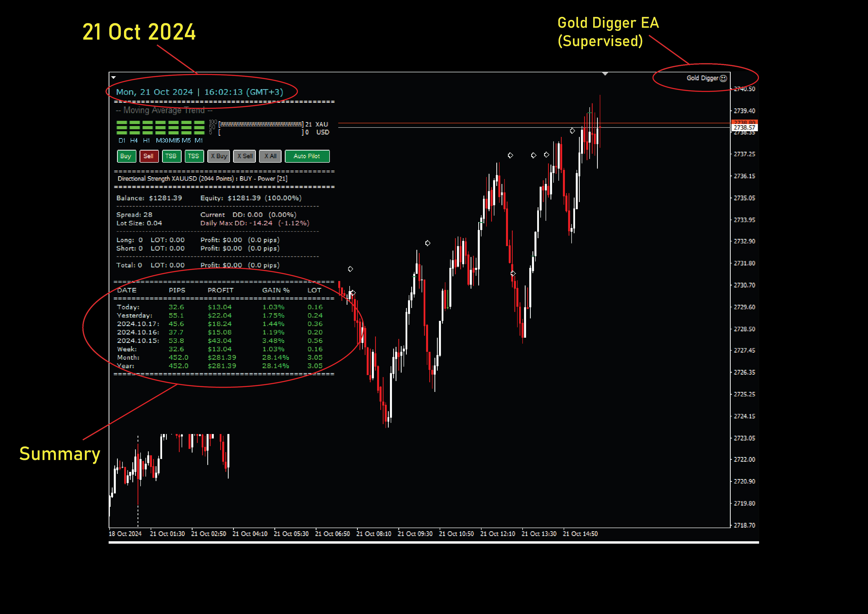The height and width of the screenshot is (614, 868).
Task: Click the 2024.10.17 pips value 45.6
Action: tap(176, 324)
